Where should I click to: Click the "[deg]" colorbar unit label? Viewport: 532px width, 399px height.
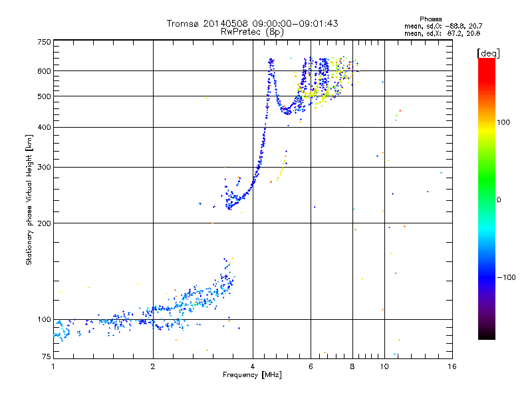click(488, 53)
